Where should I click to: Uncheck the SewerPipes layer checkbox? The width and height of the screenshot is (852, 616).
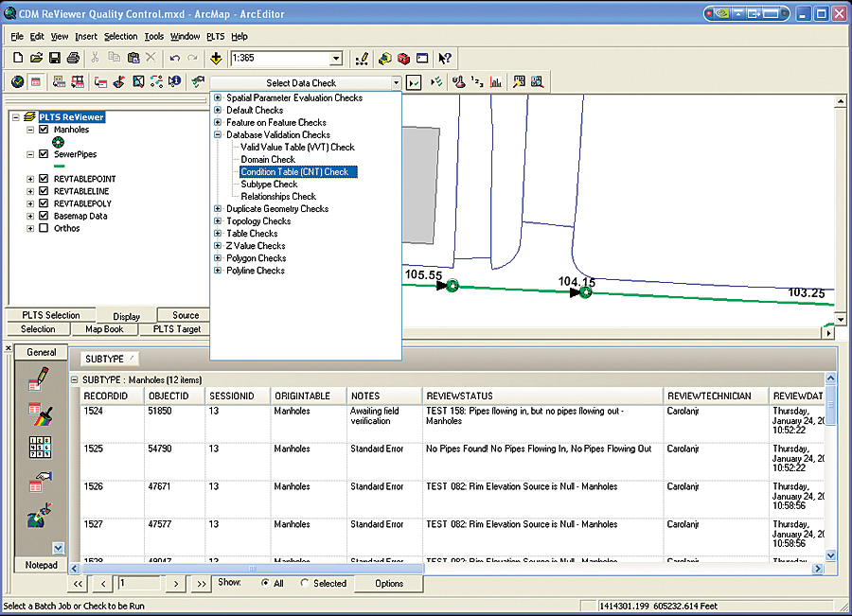(x=44, y=153)
